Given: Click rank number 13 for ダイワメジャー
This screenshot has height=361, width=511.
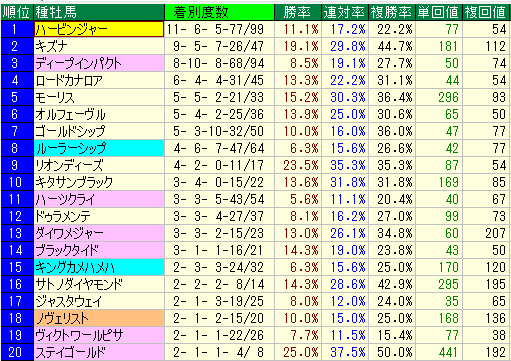Looking at the screenshot, I should pos(15,233).
